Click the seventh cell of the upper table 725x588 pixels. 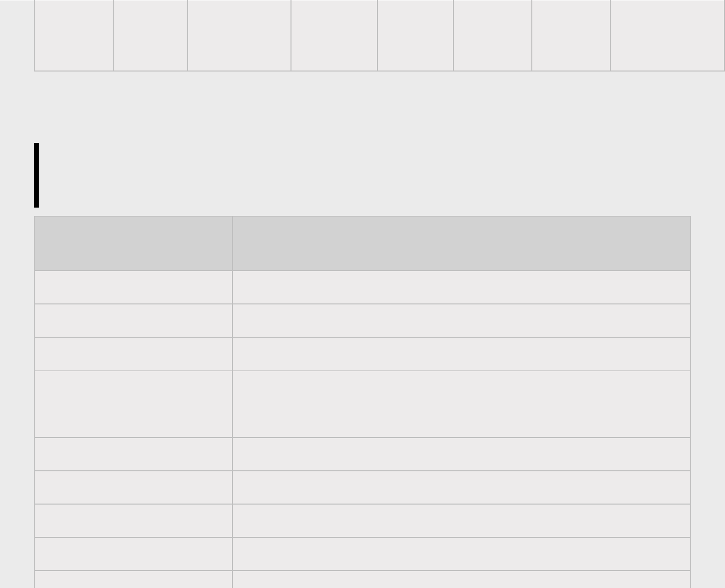(571, 35)
